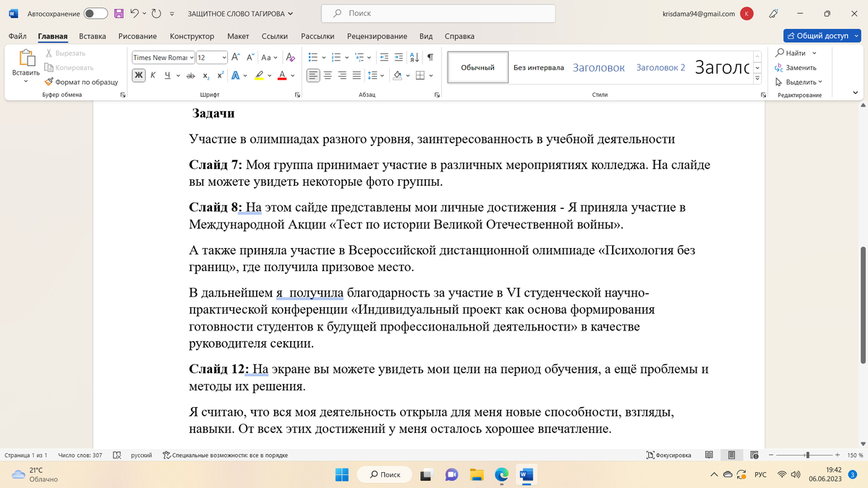Open the Font dialog launcher in Шрифт group
This screenshot has height=488, width=868.
coord(297,95)
